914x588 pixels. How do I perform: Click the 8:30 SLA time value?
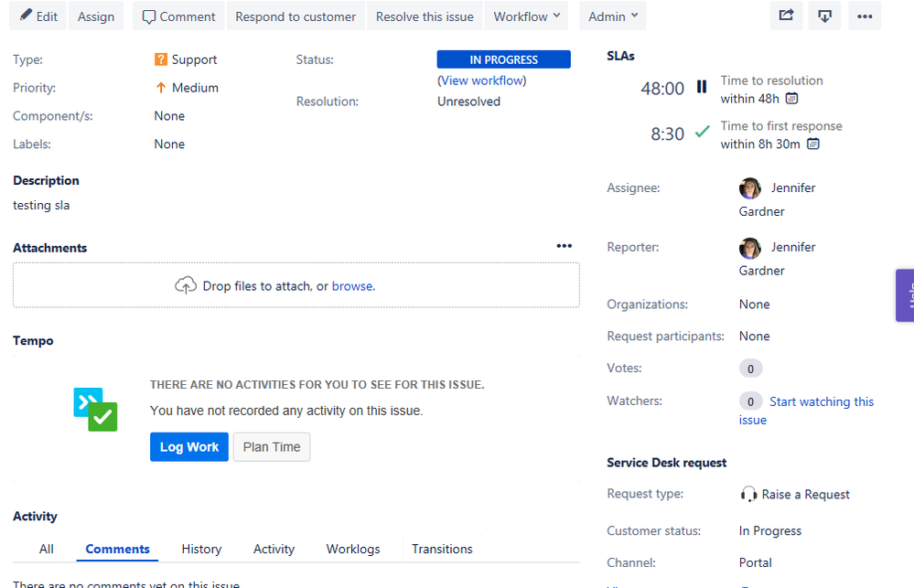[x=667, y=134]
